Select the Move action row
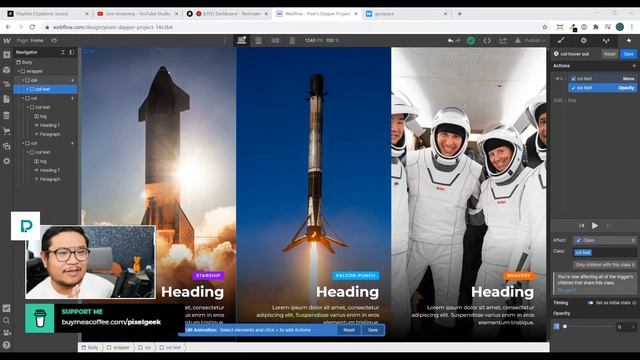This screenshot has width=640, height=360. [x=603, y=78]
